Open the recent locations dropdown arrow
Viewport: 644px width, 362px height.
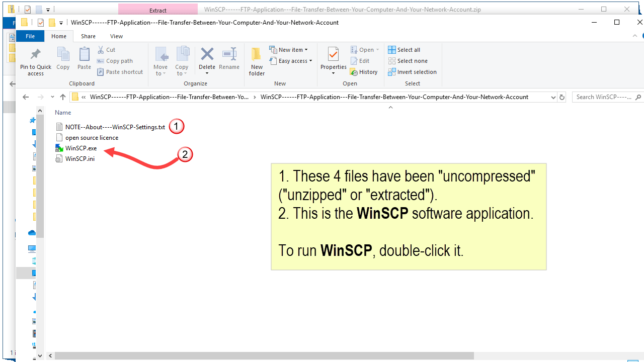pos(52,97)
